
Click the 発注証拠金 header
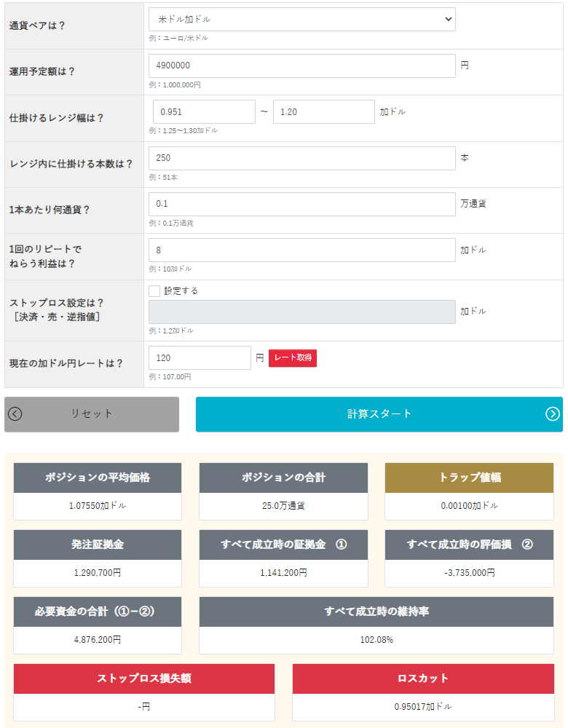click(98, 545)
